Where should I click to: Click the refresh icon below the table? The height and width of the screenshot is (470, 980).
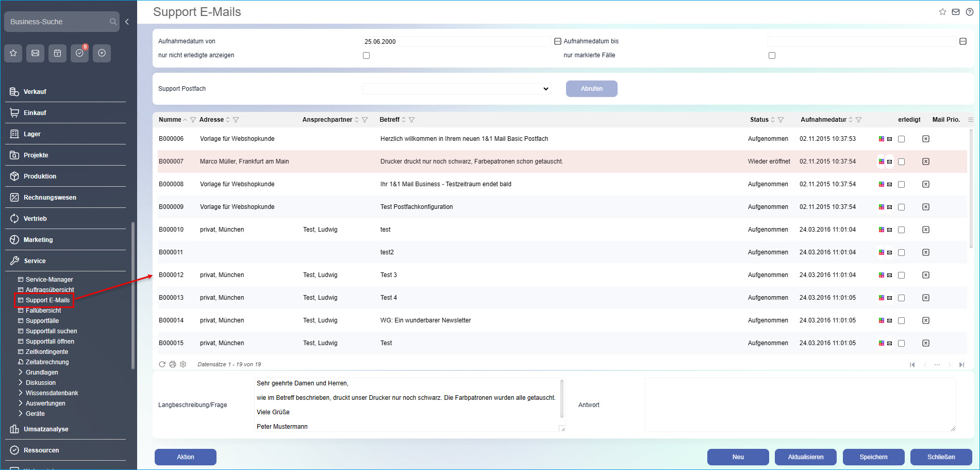tap(162, 364)
